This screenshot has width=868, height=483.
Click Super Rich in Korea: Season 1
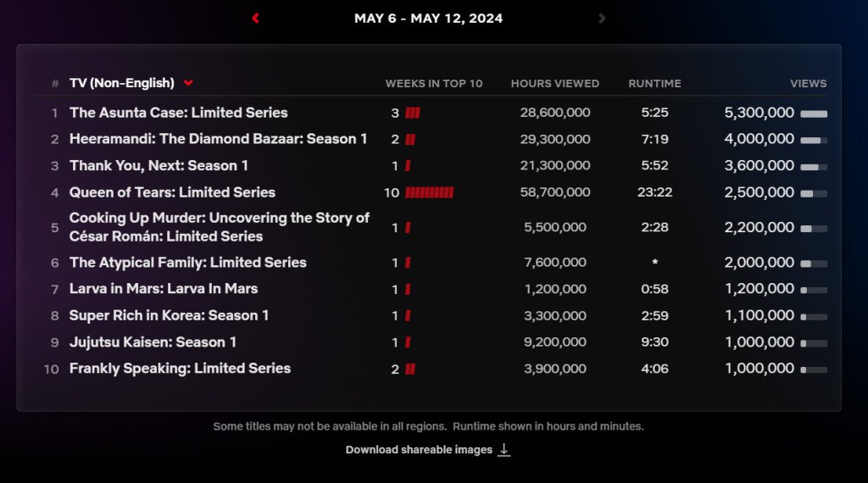[x=169, y=315]
